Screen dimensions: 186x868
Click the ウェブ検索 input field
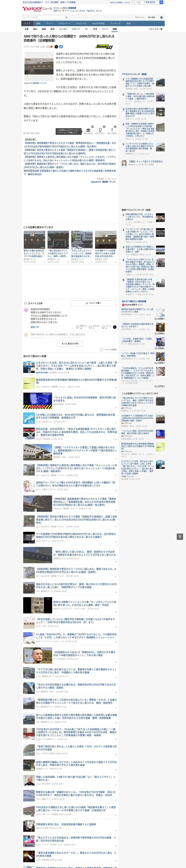[x=137, y=2]
